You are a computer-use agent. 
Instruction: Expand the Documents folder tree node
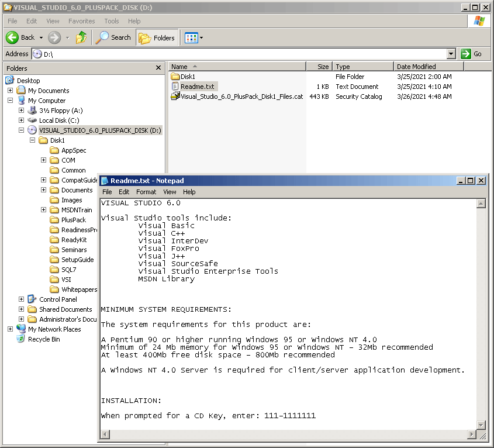click(43, 190)
